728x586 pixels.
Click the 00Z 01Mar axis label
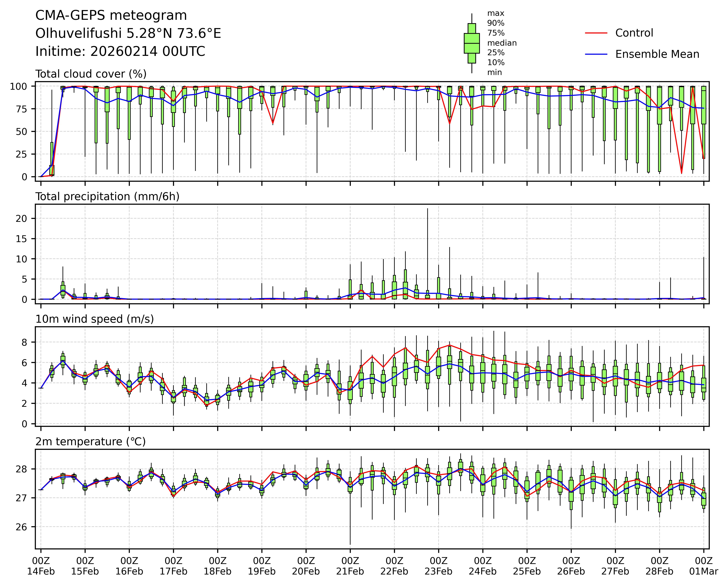[x=704, y=566]
